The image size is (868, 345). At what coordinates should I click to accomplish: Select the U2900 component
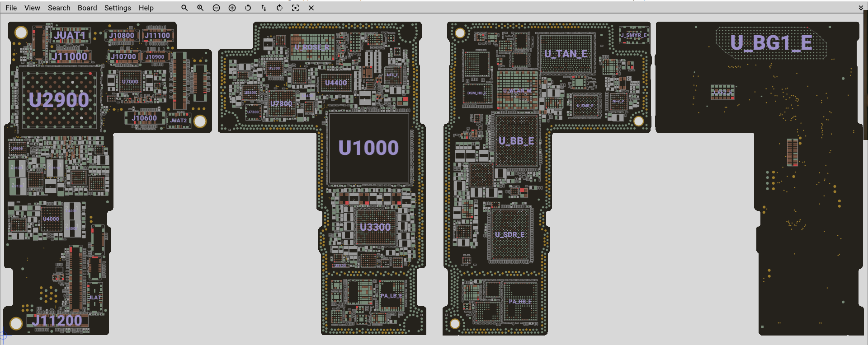[x=59, y=100]
